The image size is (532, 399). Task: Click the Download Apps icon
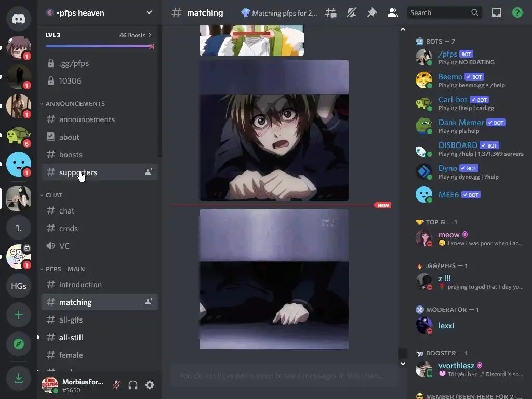point(19,378)
